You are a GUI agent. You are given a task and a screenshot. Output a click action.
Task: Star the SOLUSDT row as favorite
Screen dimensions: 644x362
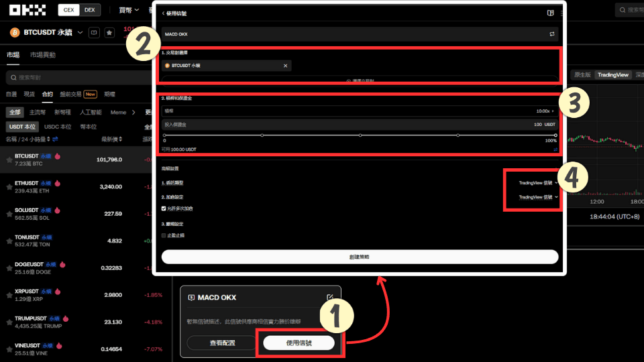click(x=9, y=214)
